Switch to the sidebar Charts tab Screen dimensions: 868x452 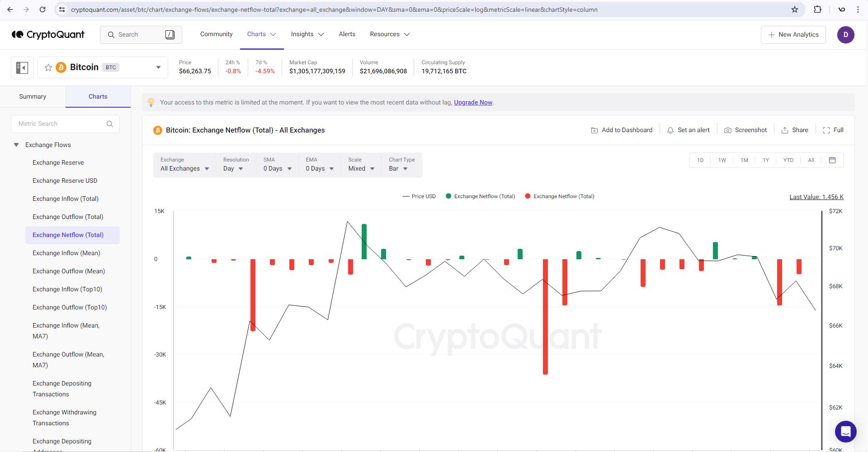point(98,97)
